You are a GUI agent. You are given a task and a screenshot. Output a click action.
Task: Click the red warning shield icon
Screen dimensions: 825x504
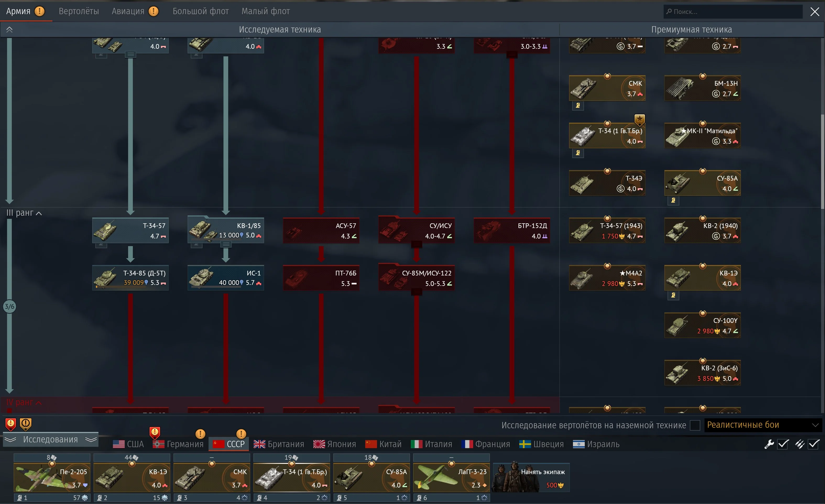pyautogui.click(x=10, y=424)
